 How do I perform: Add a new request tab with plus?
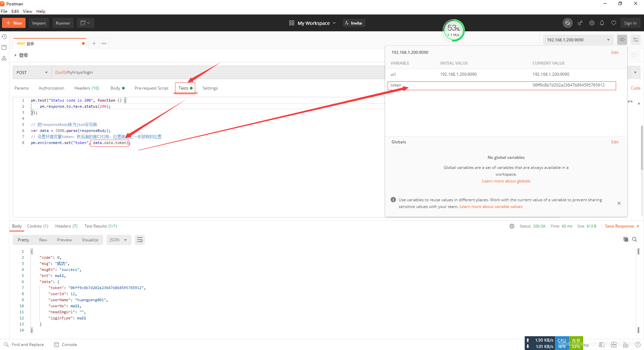[94, 43]
